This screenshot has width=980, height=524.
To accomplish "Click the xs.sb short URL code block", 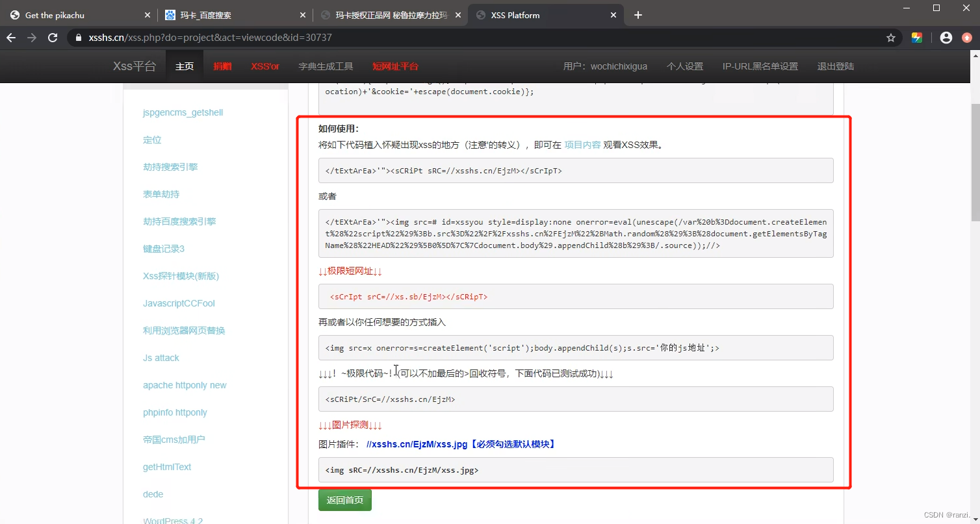I will pos(576,296).
